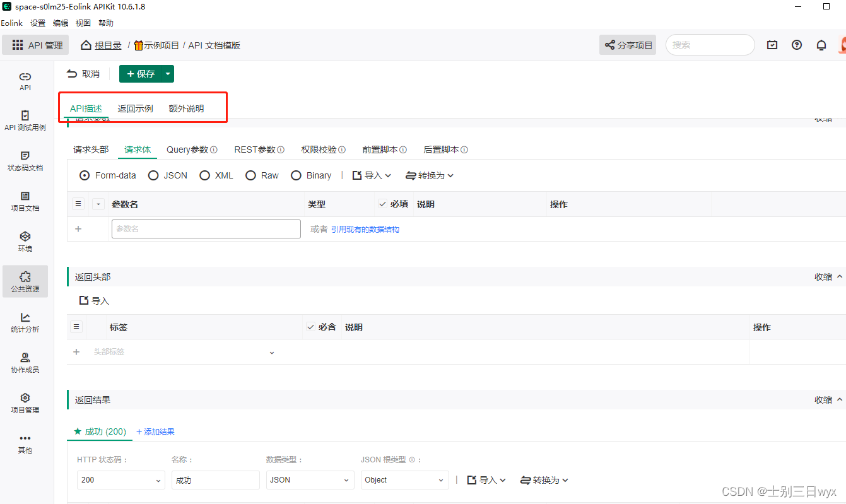The image size is (846, 504).
Task: Click the Query参数 info icon
Action: tap(214, 150)
